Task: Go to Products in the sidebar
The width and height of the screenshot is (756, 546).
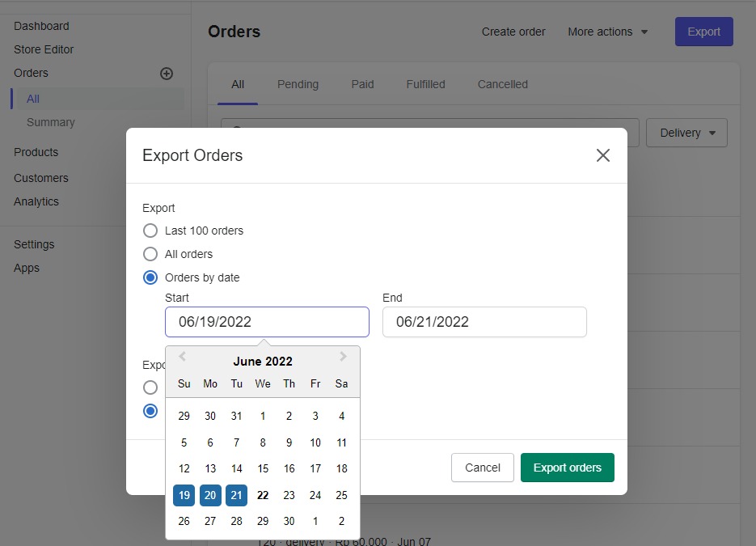Action: pos(36,152)
